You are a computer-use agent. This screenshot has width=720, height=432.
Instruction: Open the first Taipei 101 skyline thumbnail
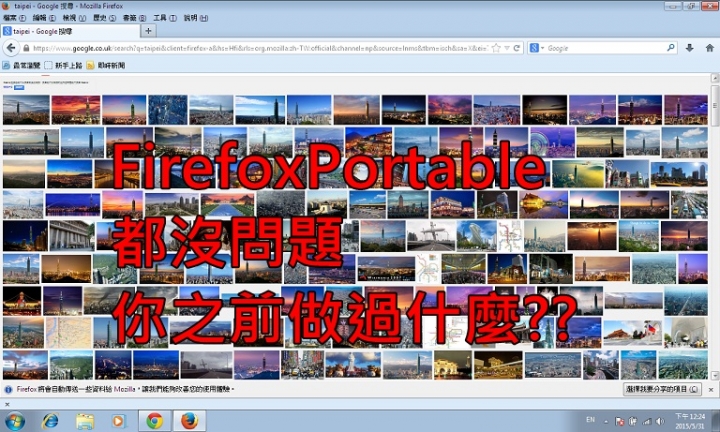coord(26,110)
